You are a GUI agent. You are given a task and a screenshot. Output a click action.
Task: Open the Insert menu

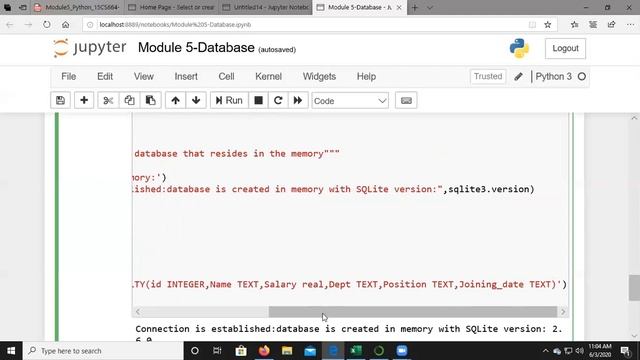[x=186, y=77]
